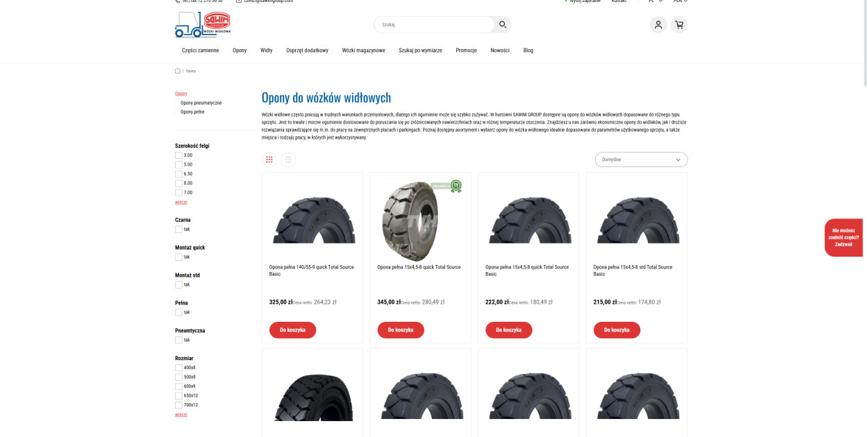
Task: Open the shopping cart icon
Action: [x=679, y=25]
